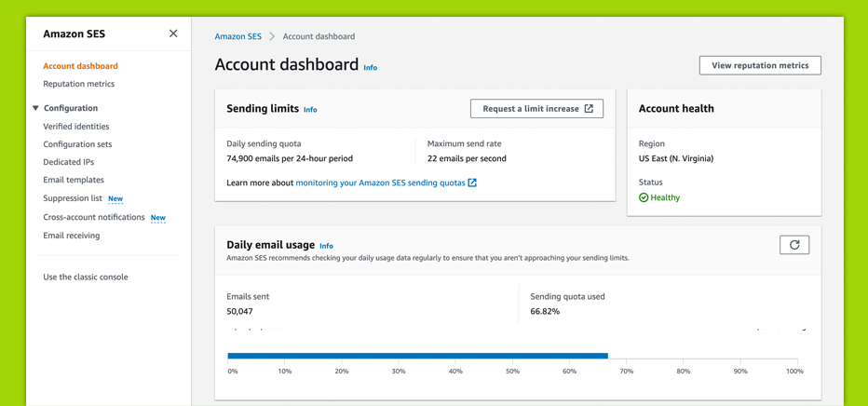Open Info beside Daily email usage
Image resolution: width=868 pixels, height=406 pixels.
[326, 246]
